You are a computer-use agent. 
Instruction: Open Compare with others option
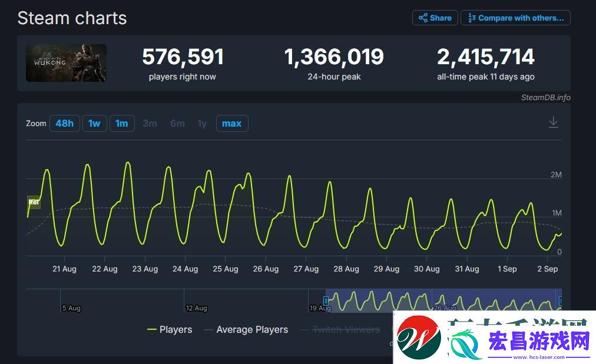tap(515, 18)
